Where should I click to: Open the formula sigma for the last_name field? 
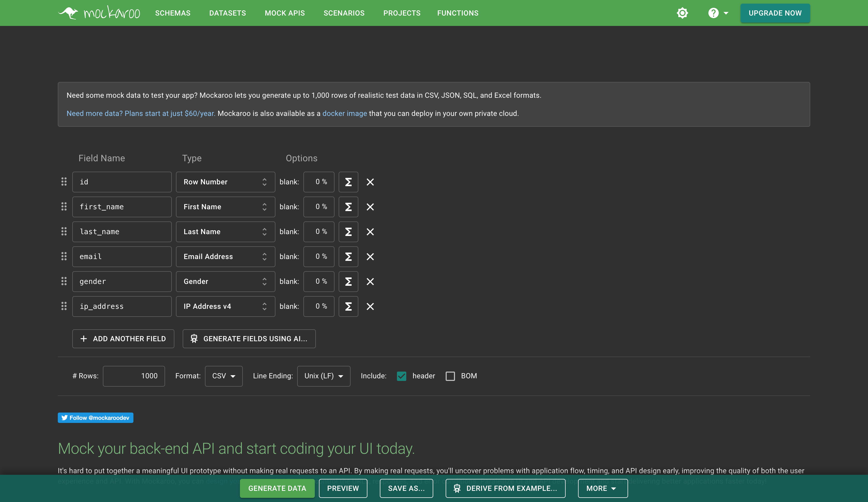(x=348, y=231)
